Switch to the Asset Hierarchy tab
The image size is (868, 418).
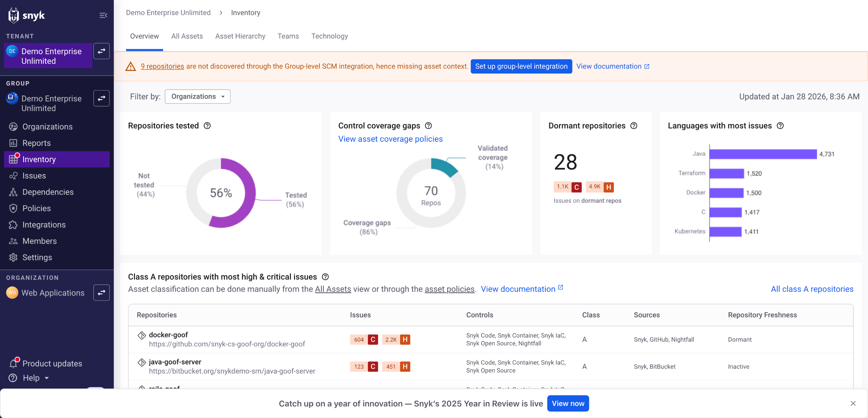click(240, 36)
